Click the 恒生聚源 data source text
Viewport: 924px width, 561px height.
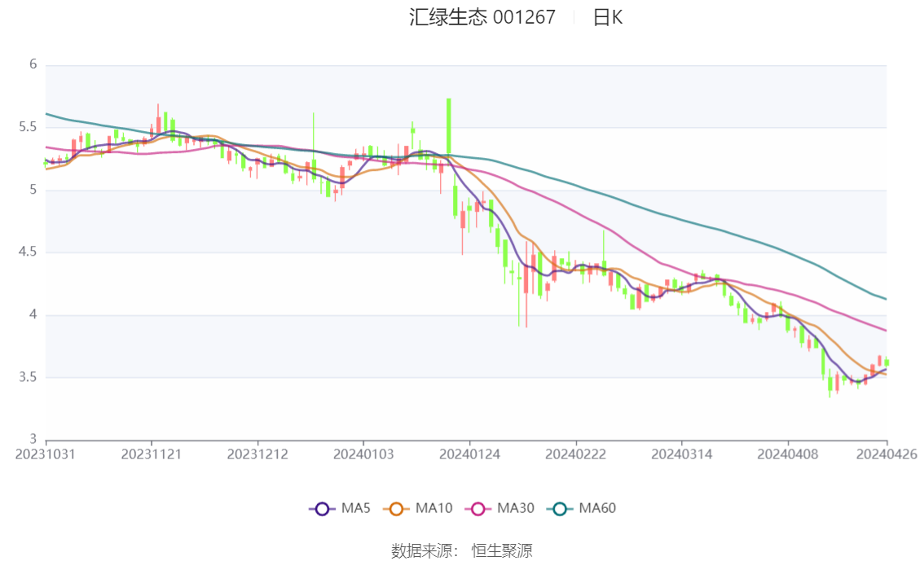coord(502,551)
